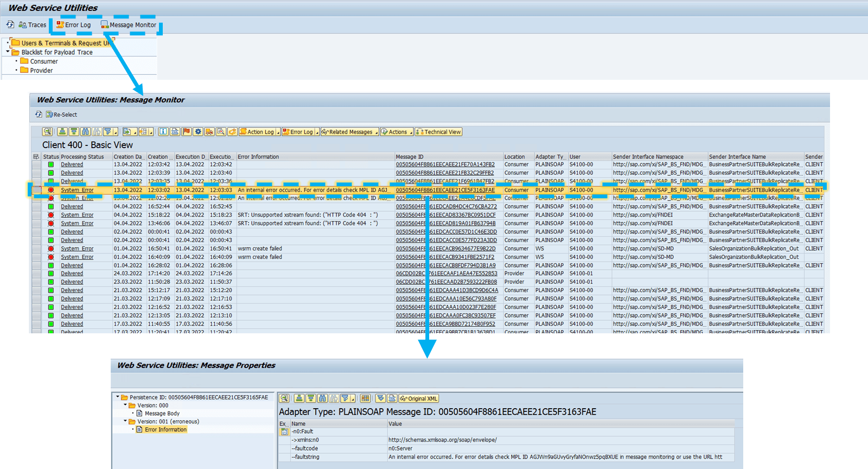Collapse Version: 001 (erroneous) node
The height and width of the screenshot is (469, 868).
125,421
